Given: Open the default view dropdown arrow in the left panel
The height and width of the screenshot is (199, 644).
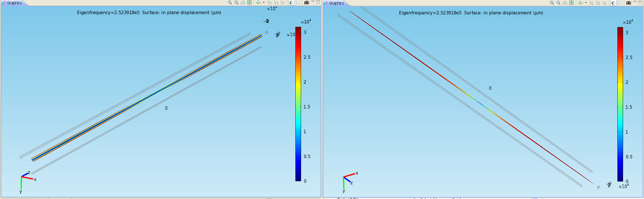Looking at the screenshot, I should click(264, 3).
